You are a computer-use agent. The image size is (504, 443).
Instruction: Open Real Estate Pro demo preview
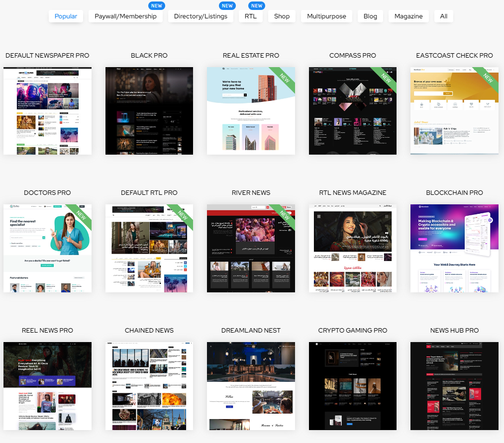[x=251, y=111]
